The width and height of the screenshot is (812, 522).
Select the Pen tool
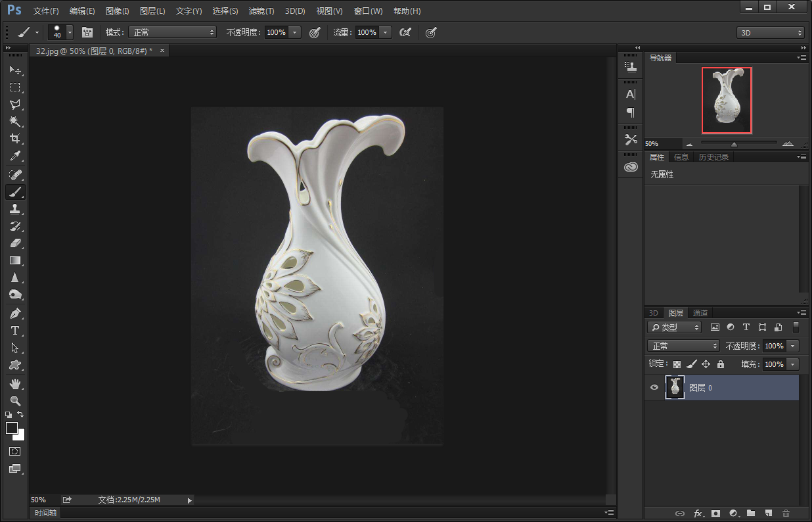14,314
